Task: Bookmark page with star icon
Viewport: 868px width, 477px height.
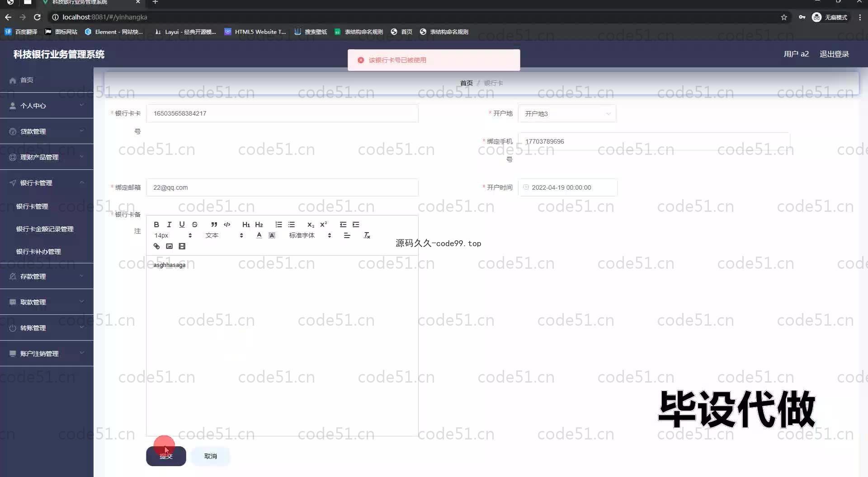Action: click(x=784, y=17)
